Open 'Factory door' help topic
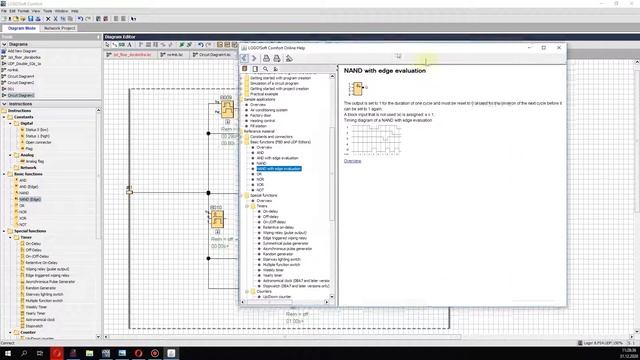The image size is (640, 360). [x=261, y=116]
